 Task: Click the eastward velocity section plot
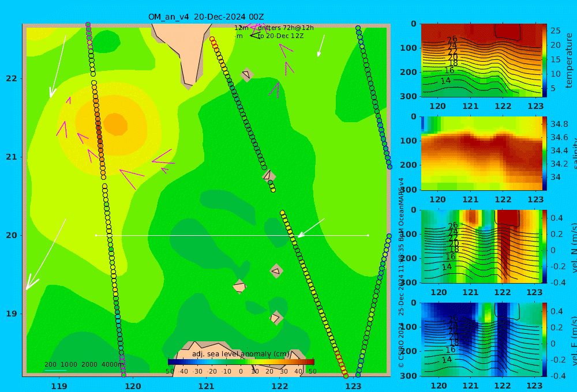tap(481, 340)
